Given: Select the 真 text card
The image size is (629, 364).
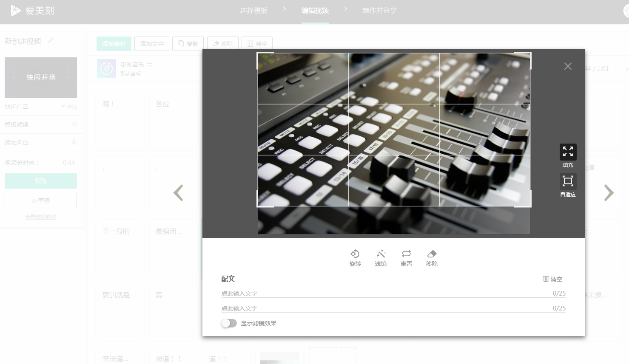Looking at the screenshot, I should tap(173, 312).
